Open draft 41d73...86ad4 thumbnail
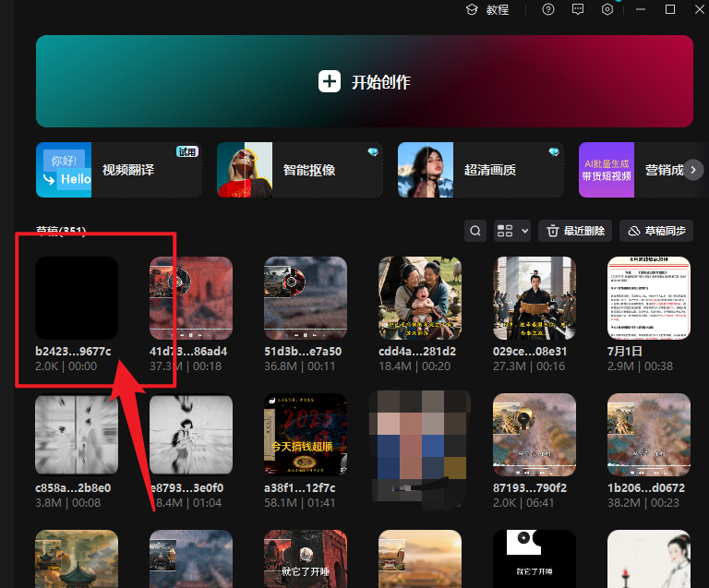This screenshot has height=588, width=709. click(x=191, y=297)
